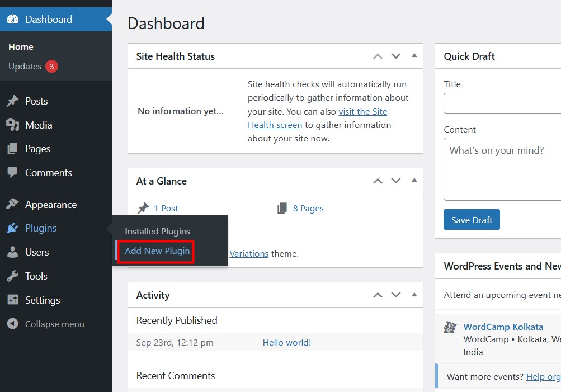Click the Settings sliders icon in sidebar
Image resolution: width=561 pixels, height=392 pixels.
pos(12,300)
